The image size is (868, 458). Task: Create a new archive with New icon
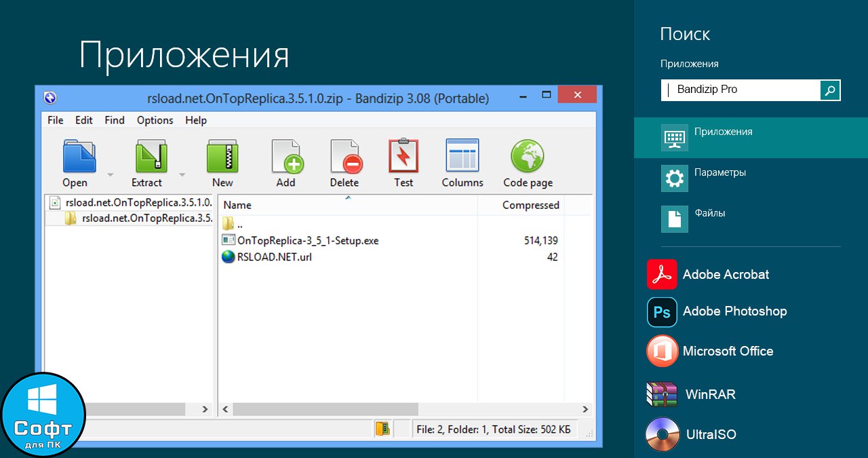tap(222, 157)
